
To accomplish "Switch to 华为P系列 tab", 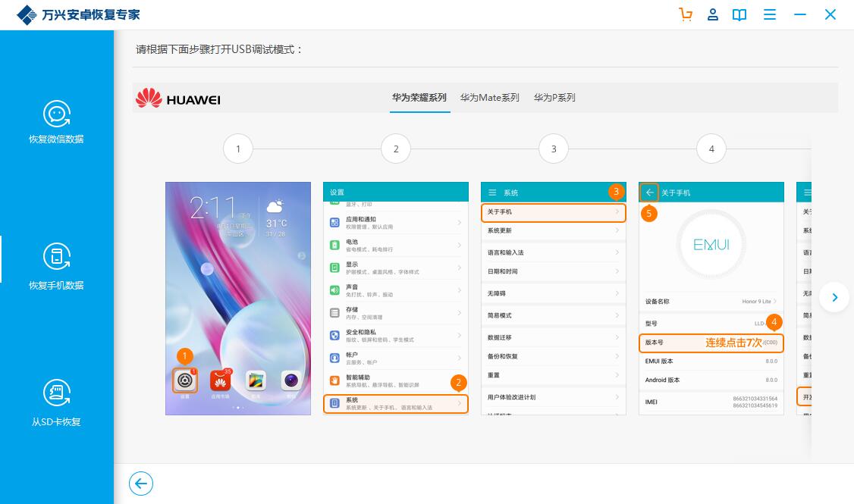I will [554, 98].
